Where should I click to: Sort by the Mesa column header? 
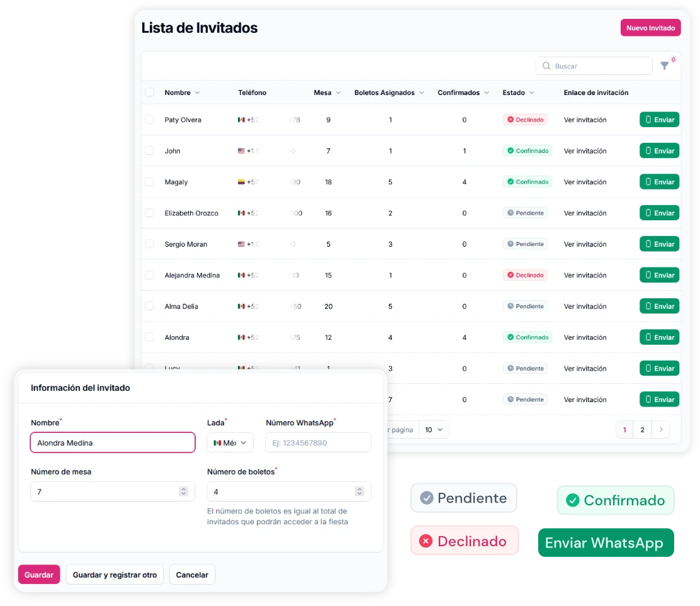[x=327, y=93]
